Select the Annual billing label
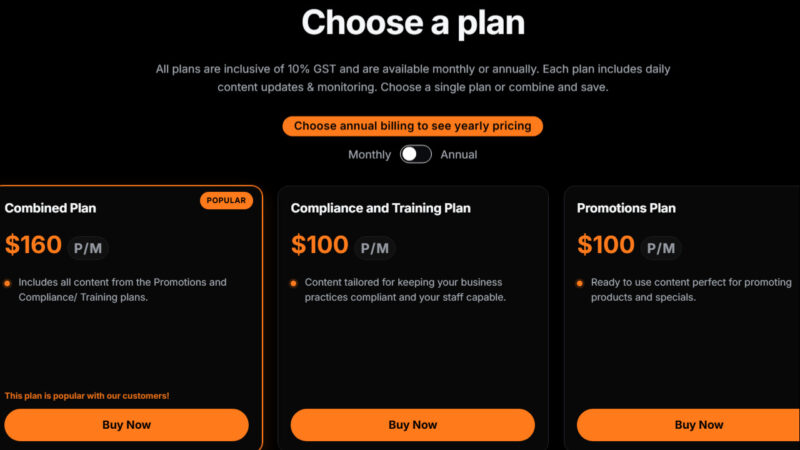This screenshot has height=450, width=800. (459, 155)
